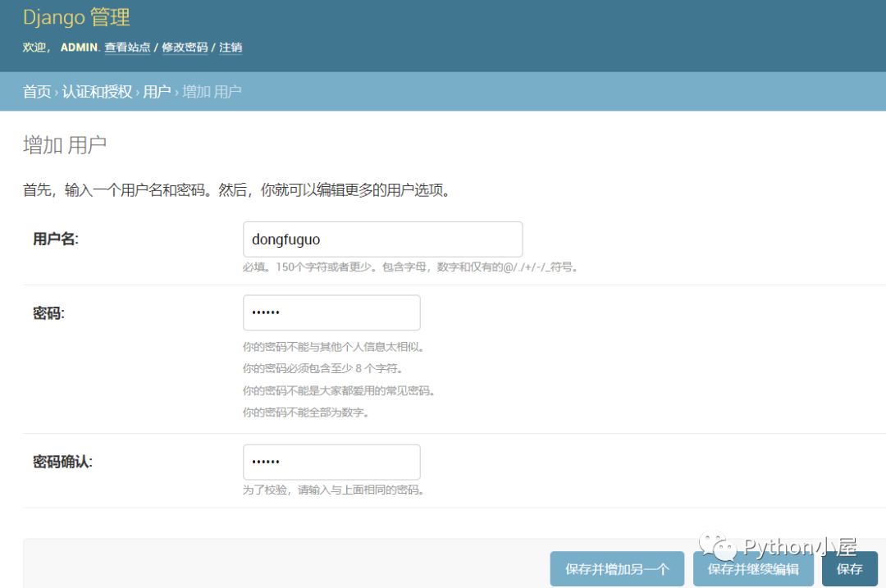
Task: Click the help text 你的密码不能全部为数字
Action: click(x=306, y=413)
